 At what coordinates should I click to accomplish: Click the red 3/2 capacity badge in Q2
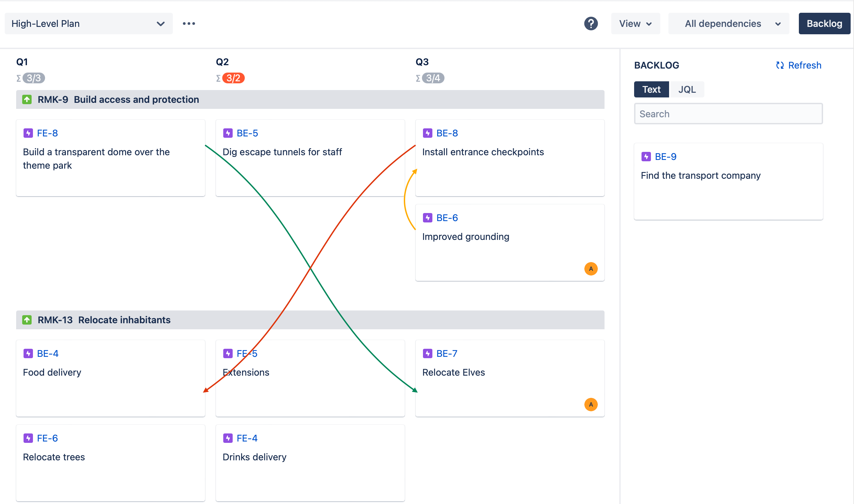click(x=233, y=78)
